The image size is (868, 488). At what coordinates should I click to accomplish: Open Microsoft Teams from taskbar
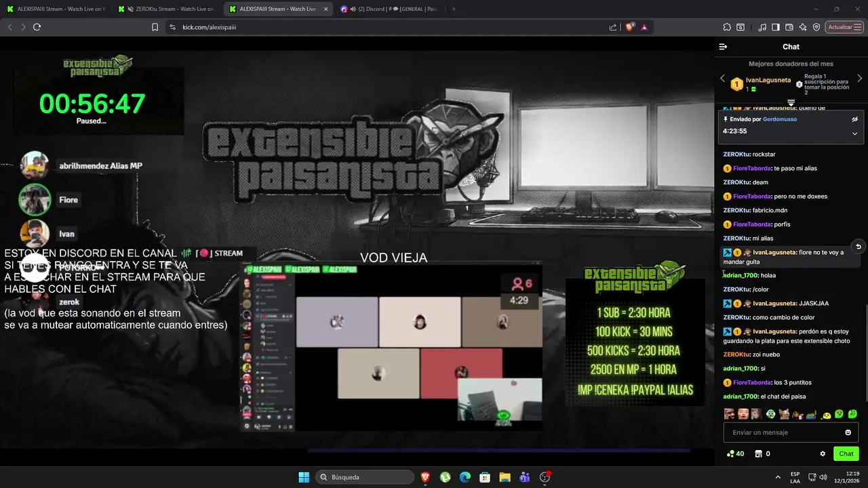tap(524, 477)
